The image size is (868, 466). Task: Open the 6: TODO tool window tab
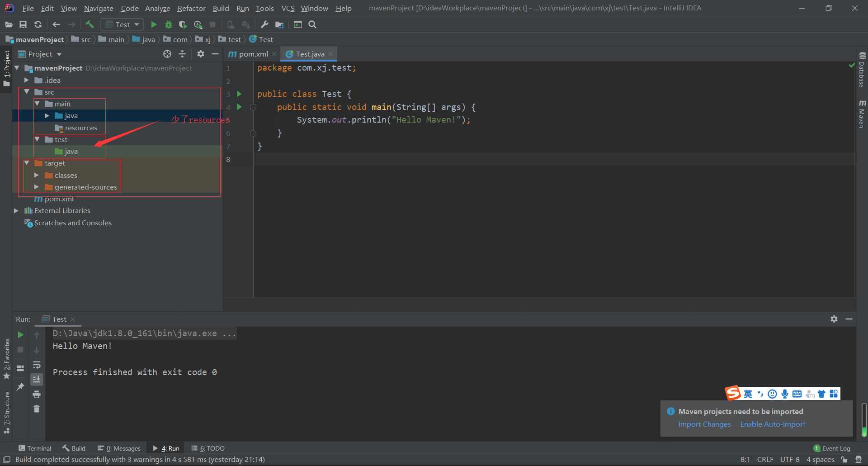click(x=208, y=448)
